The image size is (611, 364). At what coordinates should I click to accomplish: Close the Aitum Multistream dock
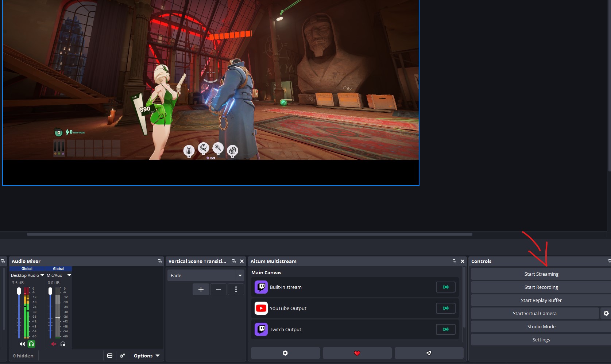(x=463, y=261)
